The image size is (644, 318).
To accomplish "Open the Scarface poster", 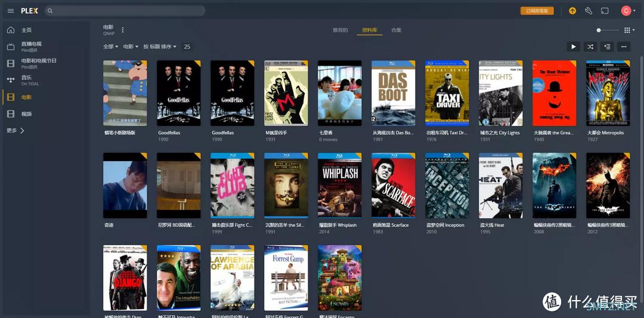I will click(393, 186).
